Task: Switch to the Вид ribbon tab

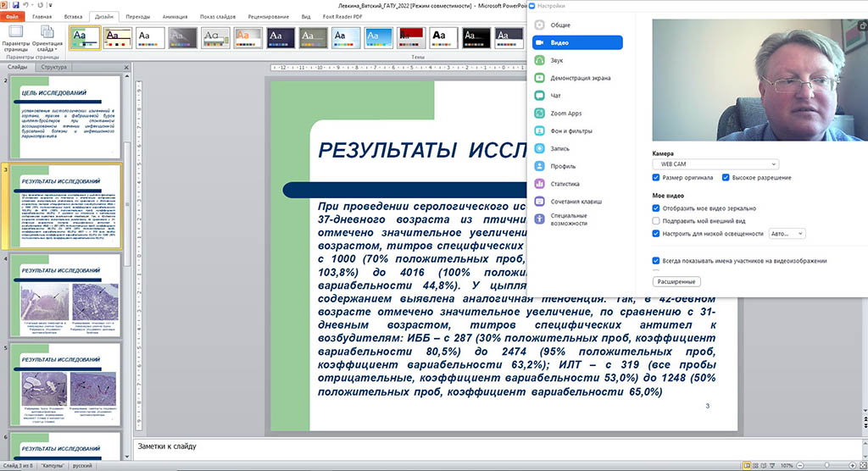Action: [x=306, y=17]
